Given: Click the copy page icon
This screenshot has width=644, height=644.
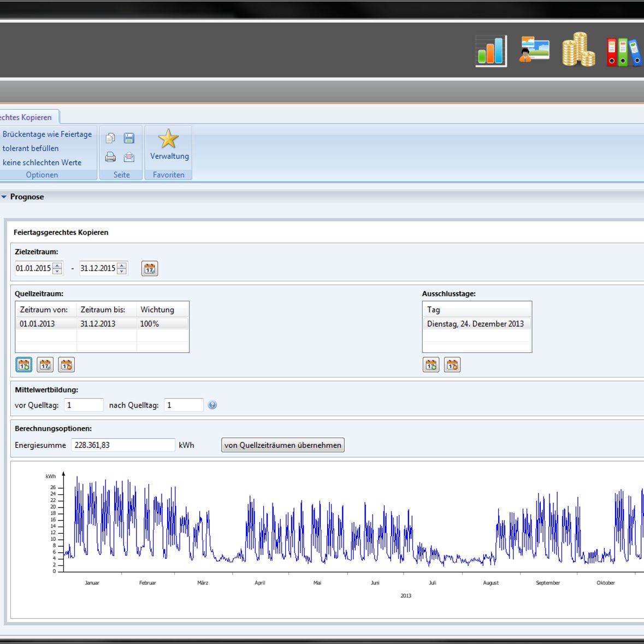Looking at the screenshot, I should [110, 138].
